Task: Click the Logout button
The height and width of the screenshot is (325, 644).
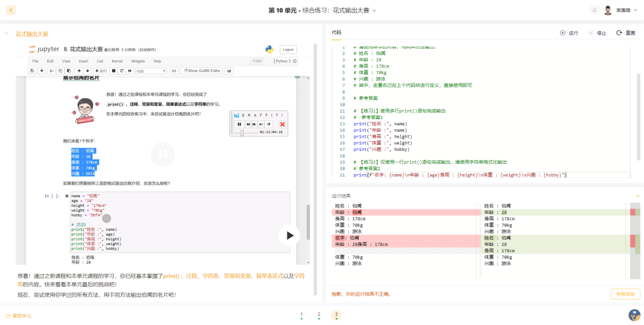Action: point(289,49)
